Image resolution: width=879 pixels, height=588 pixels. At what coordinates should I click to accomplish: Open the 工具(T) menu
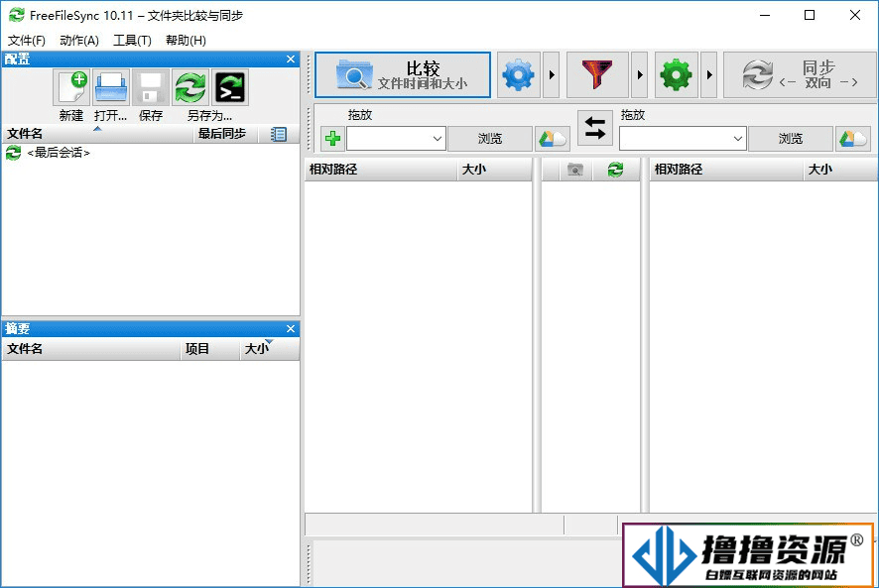click(x=132, y=41)
